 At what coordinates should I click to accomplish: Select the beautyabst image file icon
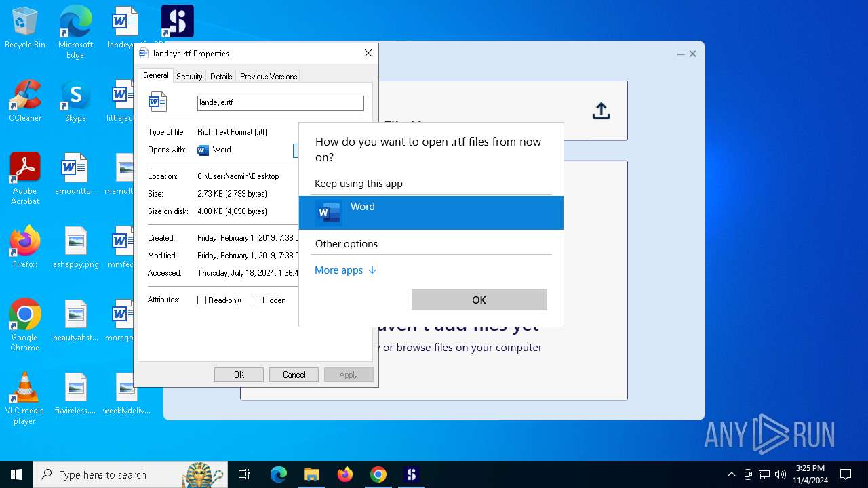click(x=75, y=321)
